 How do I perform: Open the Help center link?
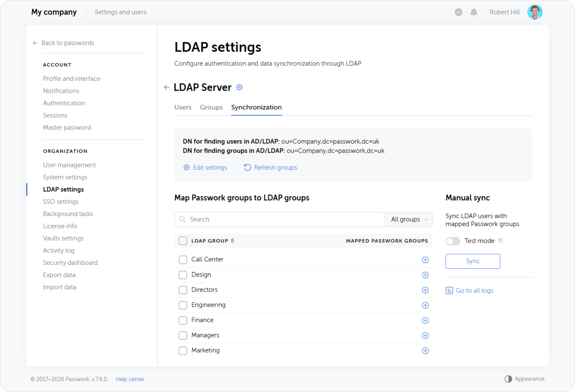coord(130,379)
